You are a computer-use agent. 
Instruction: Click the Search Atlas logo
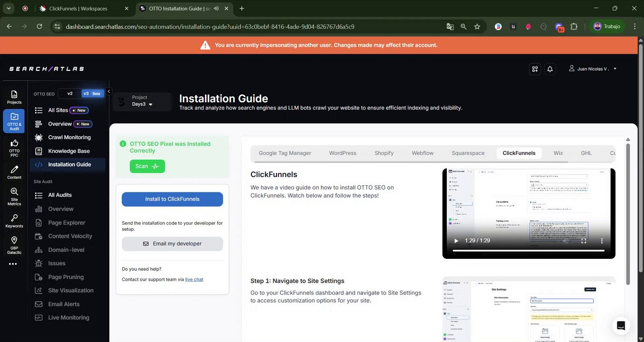(x=47, y=69)
